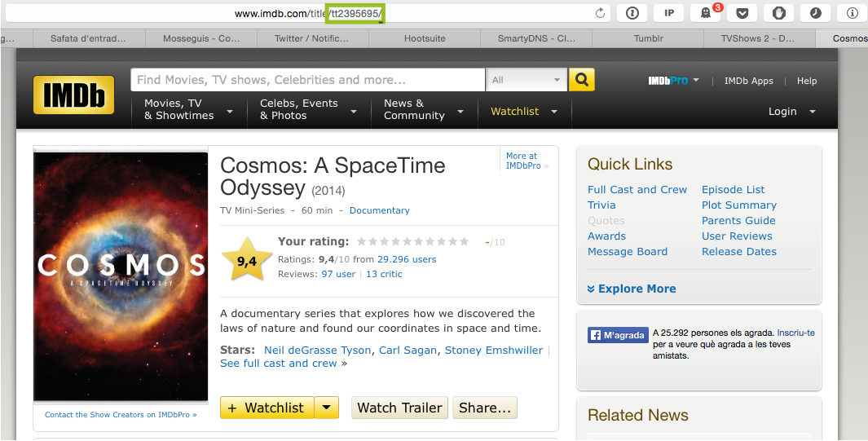Image resolution: width=868 pixels, height=441 pixels.
Task: Open the Ghostery ghost extension icon
Action: pos(706,13)
